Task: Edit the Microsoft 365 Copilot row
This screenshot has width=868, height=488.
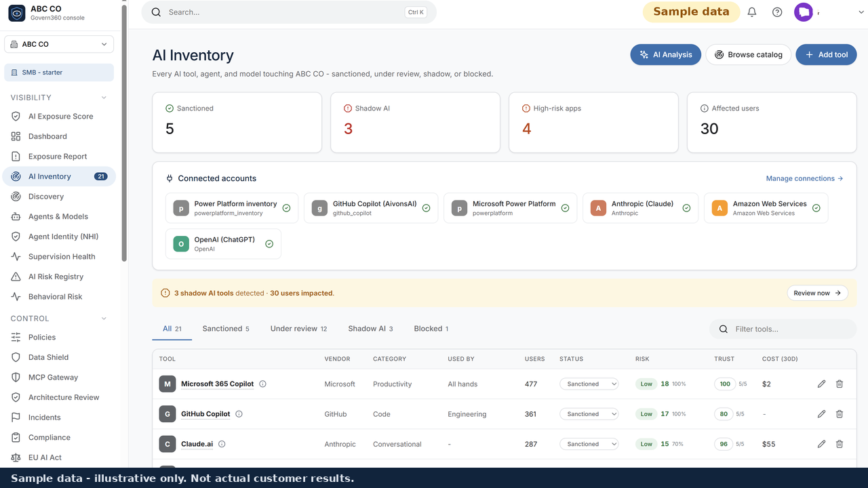Action: coord(821,384)
